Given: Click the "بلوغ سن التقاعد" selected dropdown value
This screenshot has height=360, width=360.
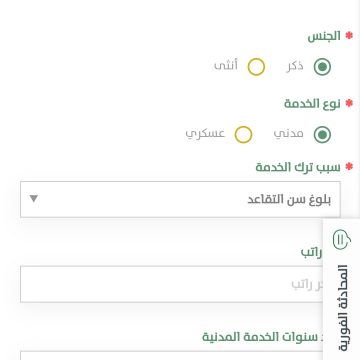Looking at the screenshot, I should tap(289, 200).
